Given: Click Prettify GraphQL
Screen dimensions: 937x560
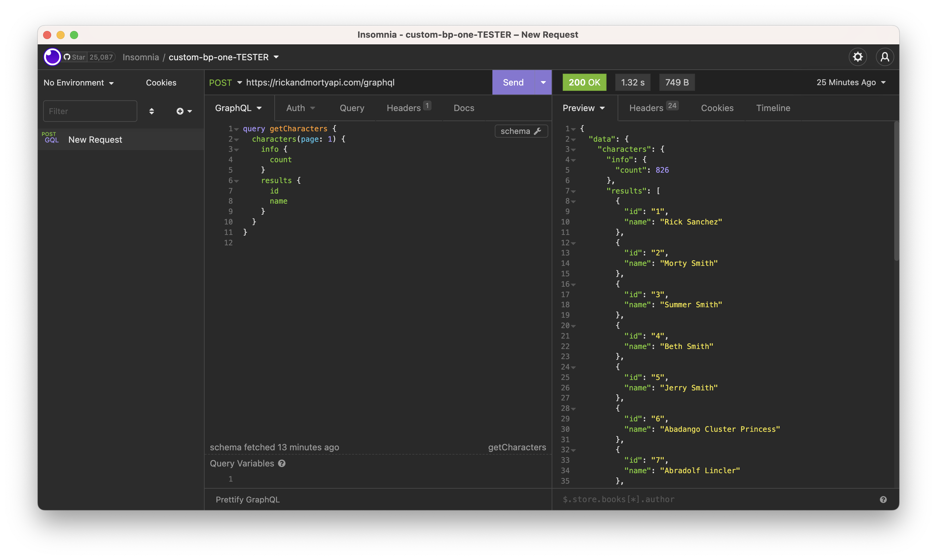Looking at the screenshot, I should pos(248,500).
